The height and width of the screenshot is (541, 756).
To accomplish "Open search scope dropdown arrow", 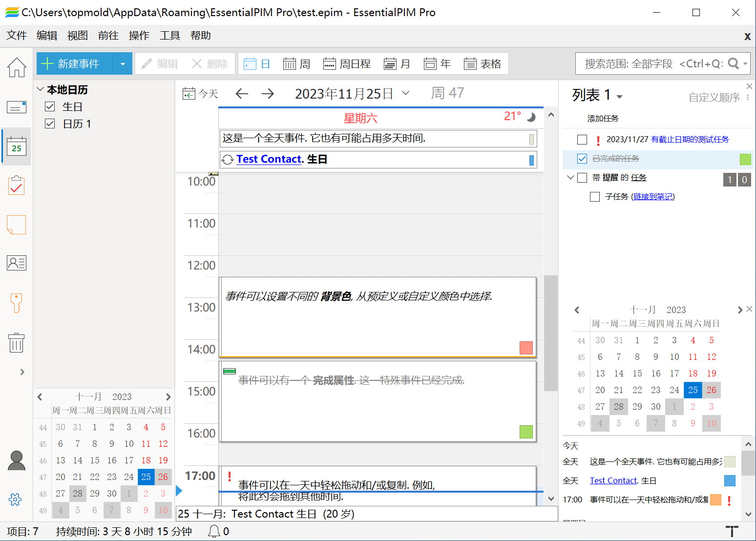I will (x=745, y=63).
